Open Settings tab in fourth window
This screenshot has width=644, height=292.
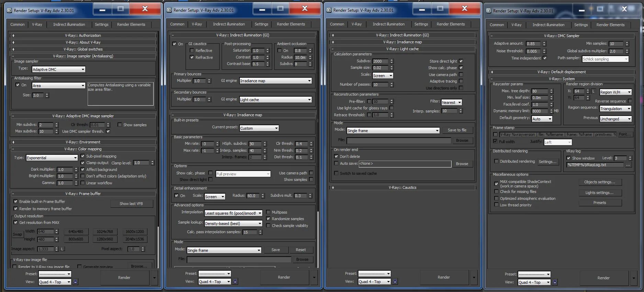tap(581, 25)
